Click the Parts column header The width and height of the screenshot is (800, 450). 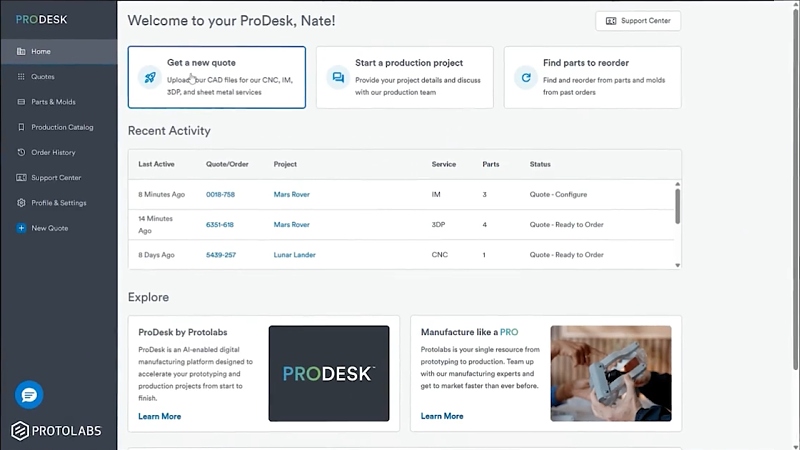[491, 164]
